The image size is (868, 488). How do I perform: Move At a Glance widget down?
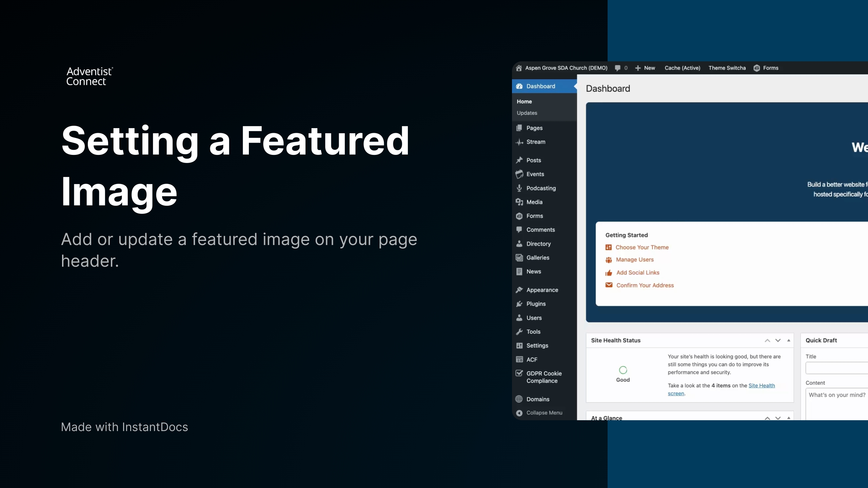tap(778, 418)
